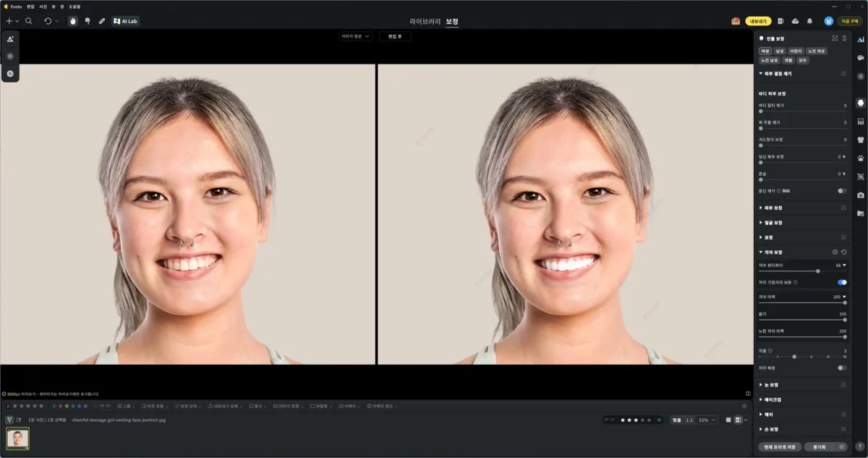
Task: Open the AI Lab panel
Action: click(126, 21)
